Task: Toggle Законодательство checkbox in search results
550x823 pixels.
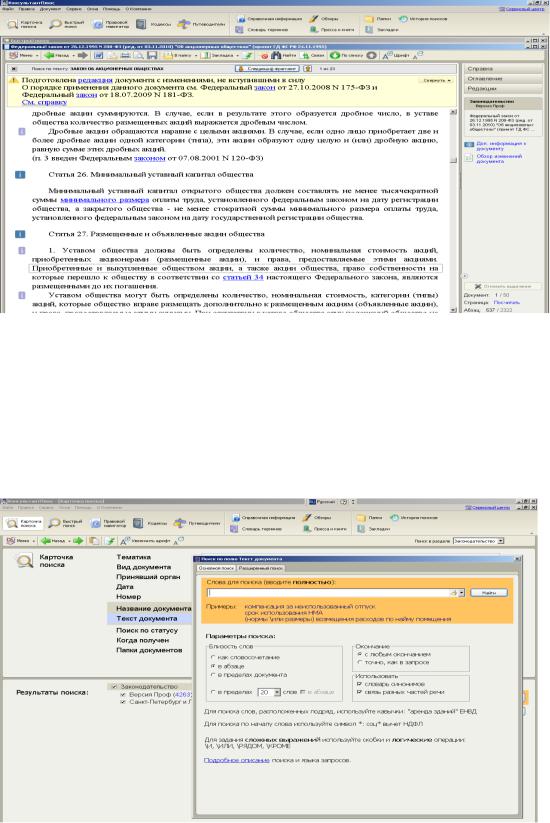Action: [x=114, y=686]
